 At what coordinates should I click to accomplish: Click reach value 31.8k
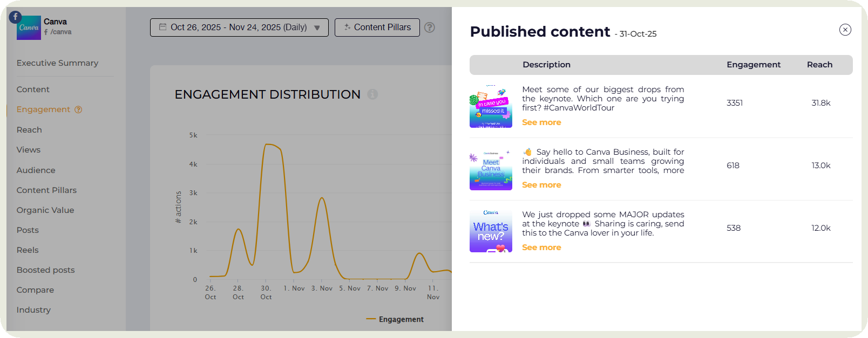(821, 103)
